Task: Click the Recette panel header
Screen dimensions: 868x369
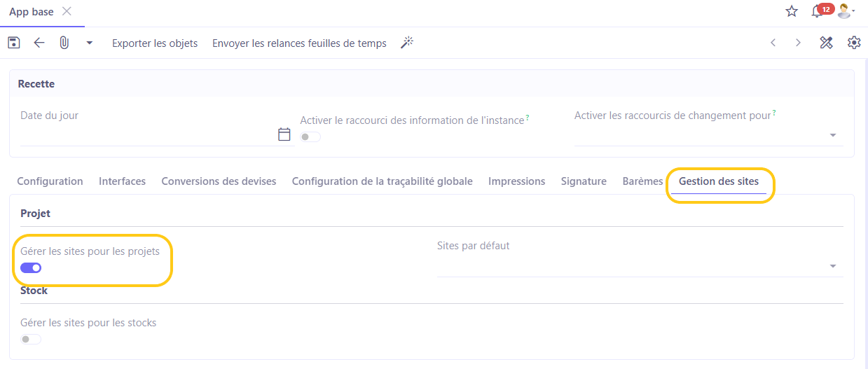Action: click(432, 83)
